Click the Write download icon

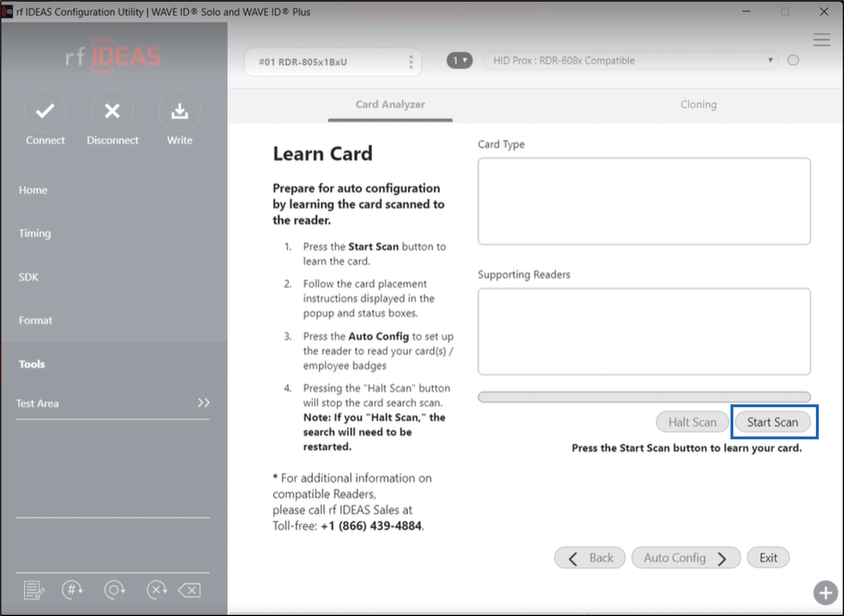click(179, 111)
